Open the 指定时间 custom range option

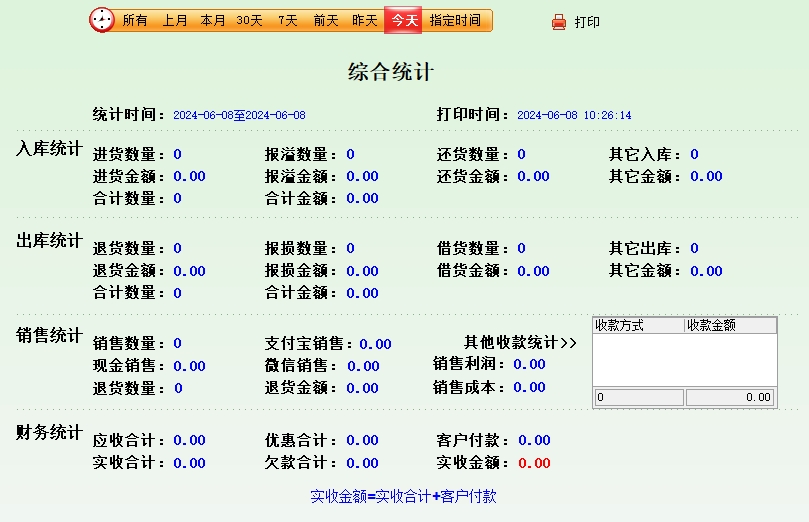(455, 21)
